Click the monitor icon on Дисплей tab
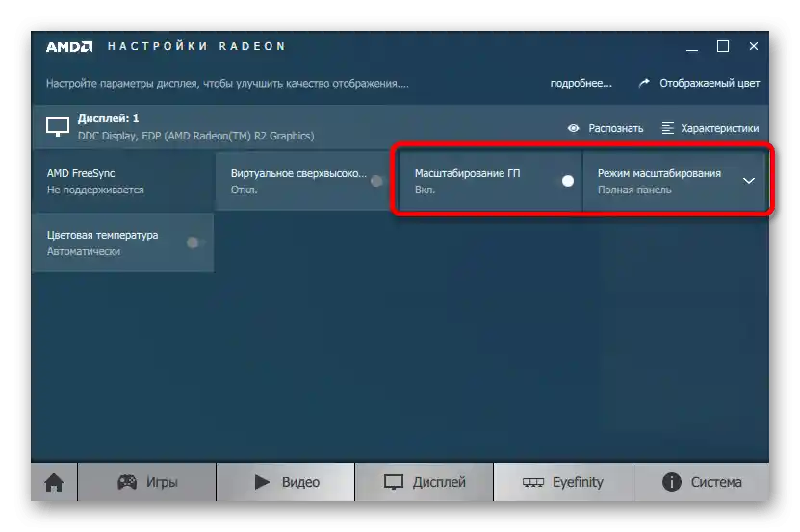This screenshot has height=532, width=800. point(394,482)
